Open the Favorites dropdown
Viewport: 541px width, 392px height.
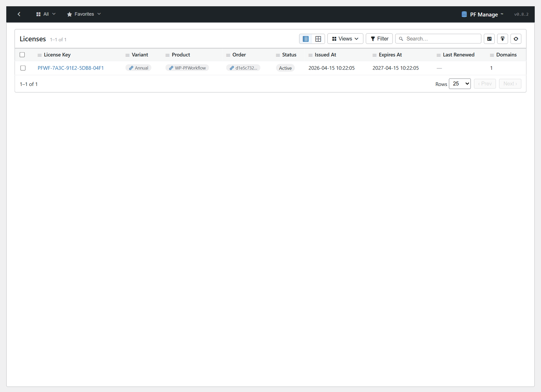point(84,14)
